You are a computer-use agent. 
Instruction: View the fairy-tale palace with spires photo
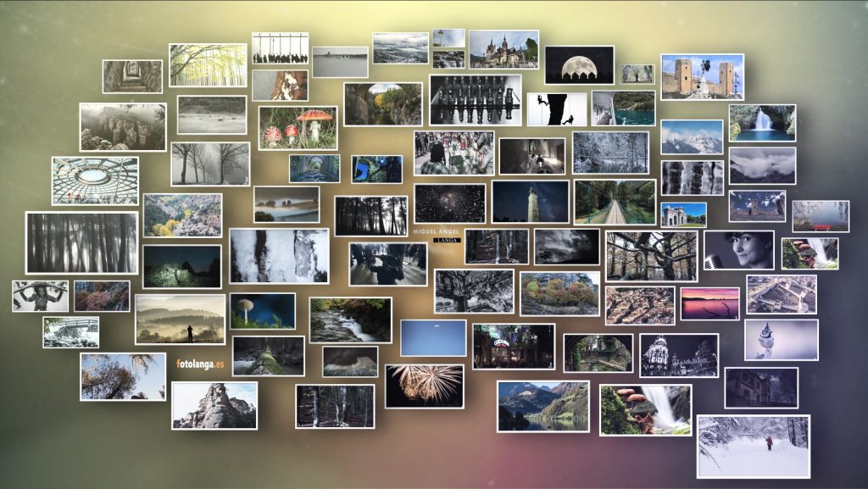(504, 50)
